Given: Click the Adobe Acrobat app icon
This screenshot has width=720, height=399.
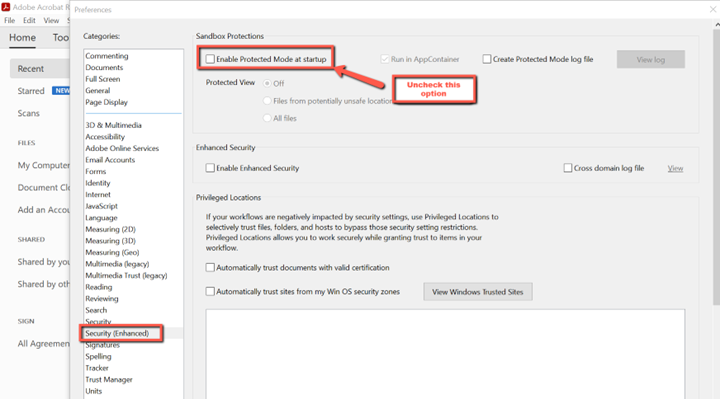Looking at the screenshot, I should 6,7.
